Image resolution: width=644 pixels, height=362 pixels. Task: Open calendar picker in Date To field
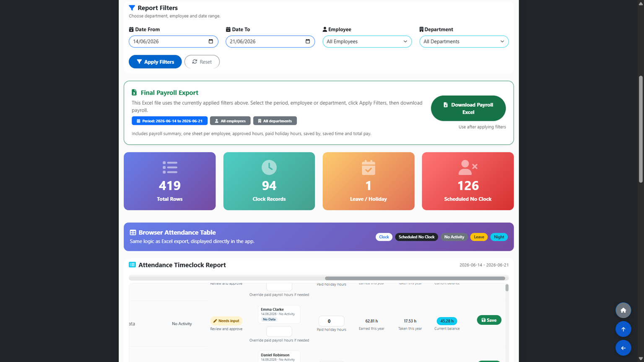(308, 41)
